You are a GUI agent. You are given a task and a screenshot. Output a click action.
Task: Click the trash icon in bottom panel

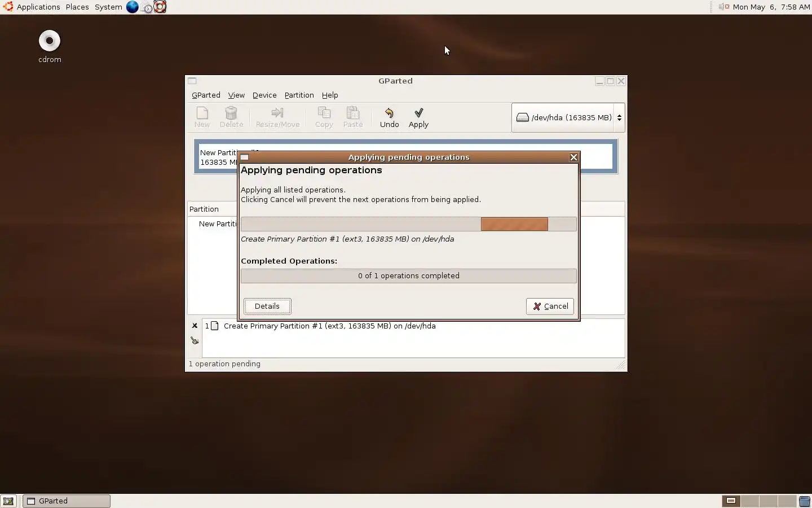[805, 501]
